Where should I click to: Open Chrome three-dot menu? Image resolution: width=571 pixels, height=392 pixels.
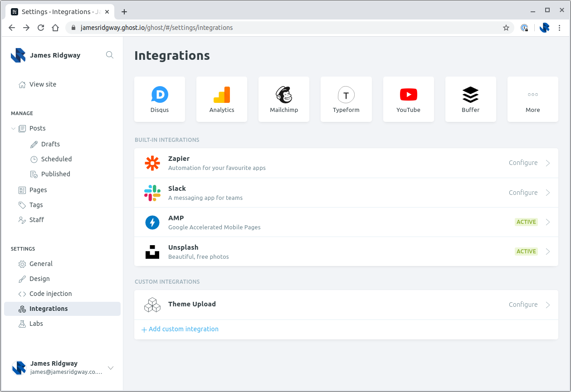[x=559, y=28]
